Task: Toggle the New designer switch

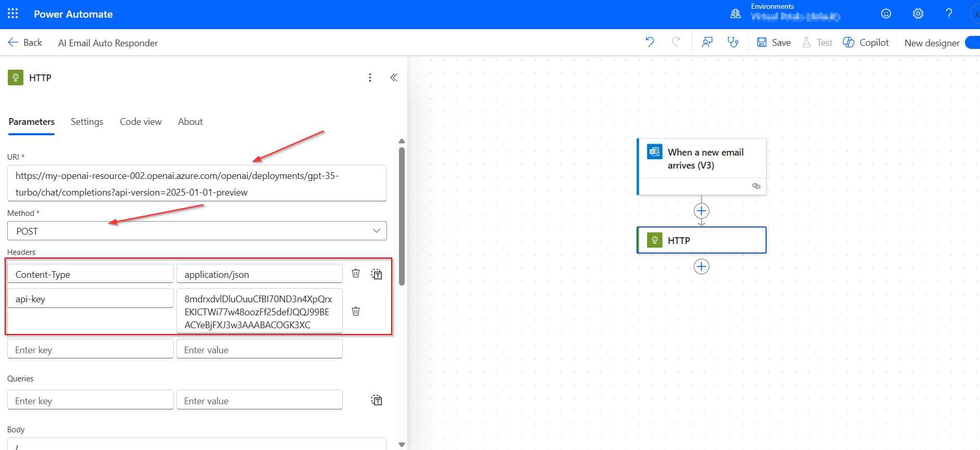Action: (972, 43)
